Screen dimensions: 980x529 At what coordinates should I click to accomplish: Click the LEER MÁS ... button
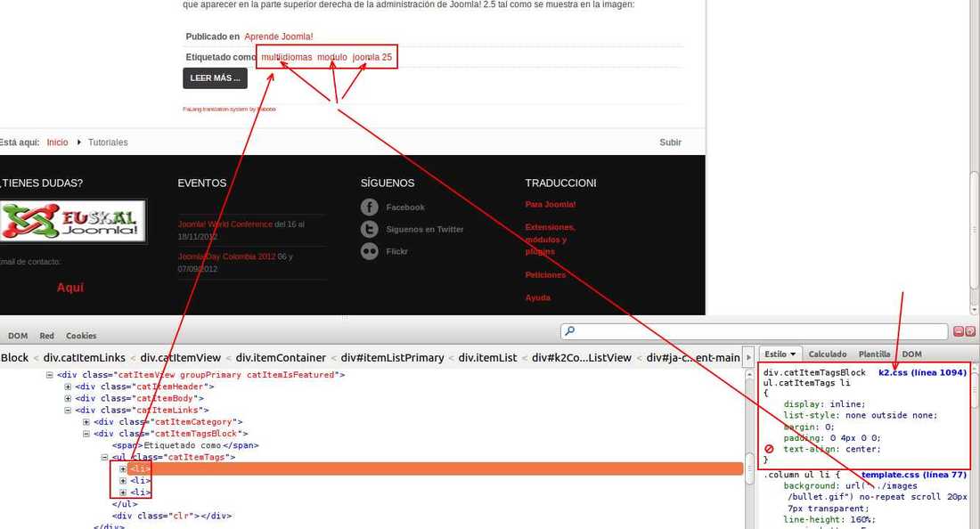coord(215,78)
